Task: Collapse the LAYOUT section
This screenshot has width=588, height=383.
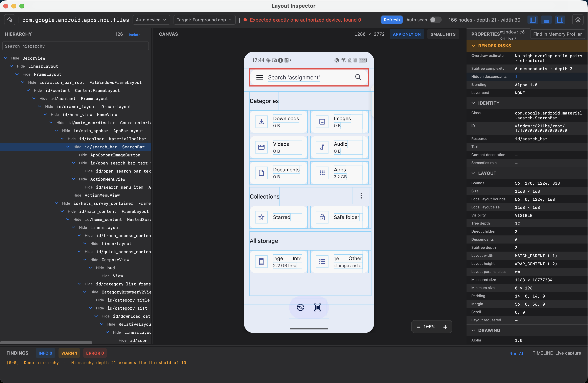Action: pos(473,173)
